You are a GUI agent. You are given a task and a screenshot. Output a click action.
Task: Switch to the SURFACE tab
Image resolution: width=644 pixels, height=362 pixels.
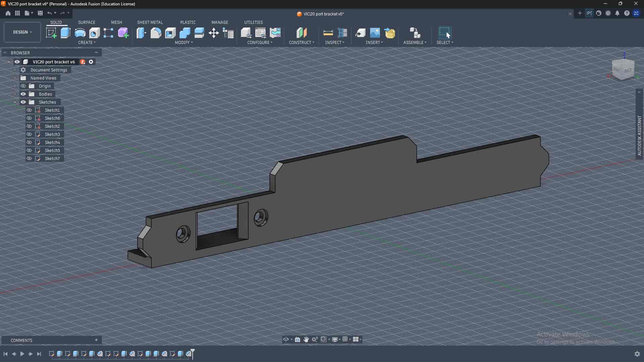(x=87, y=22)
